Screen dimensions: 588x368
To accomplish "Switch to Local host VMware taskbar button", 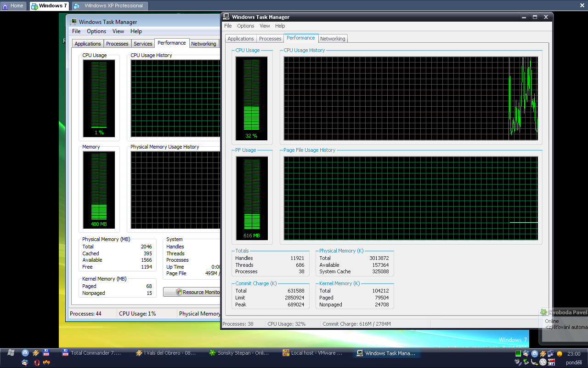I will 312,353.
